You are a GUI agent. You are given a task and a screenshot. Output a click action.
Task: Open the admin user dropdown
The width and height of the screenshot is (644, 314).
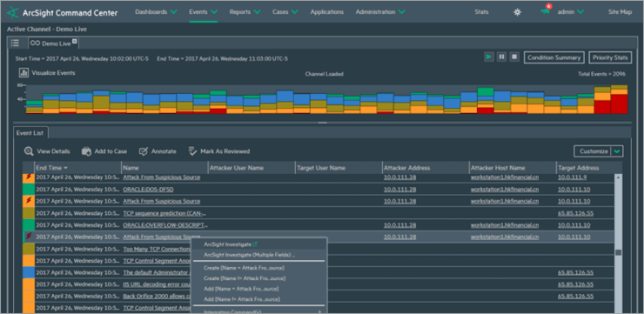571,12
